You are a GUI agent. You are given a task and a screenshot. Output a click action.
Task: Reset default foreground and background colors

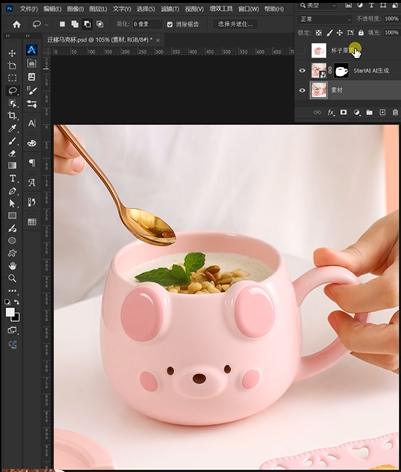(8, 302)
